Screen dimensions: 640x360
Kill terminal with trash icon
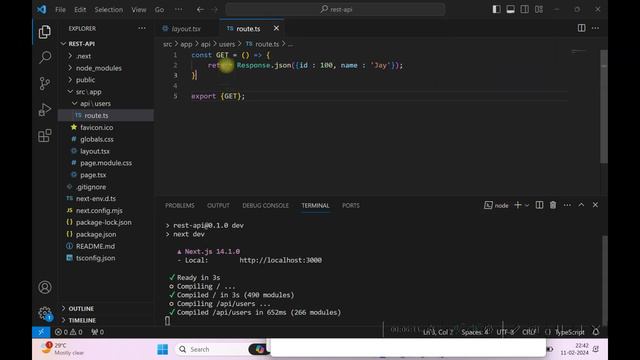(553, 205)
